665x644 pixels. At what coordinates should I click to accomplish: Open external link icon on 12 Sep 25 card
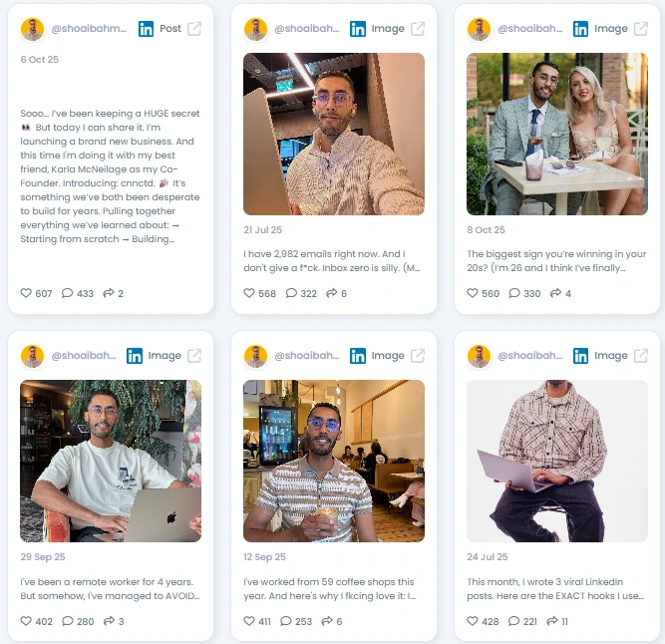tap(418, 356)
